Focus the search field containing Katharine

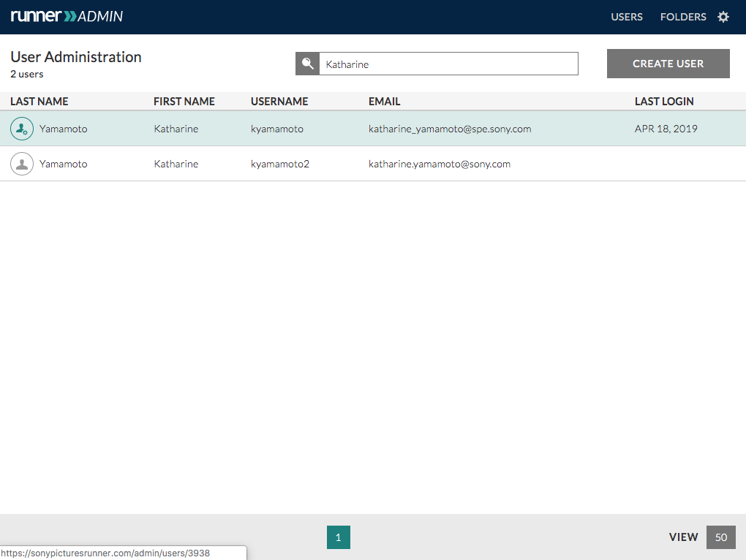pyautogui.click(x=448, y=64)
